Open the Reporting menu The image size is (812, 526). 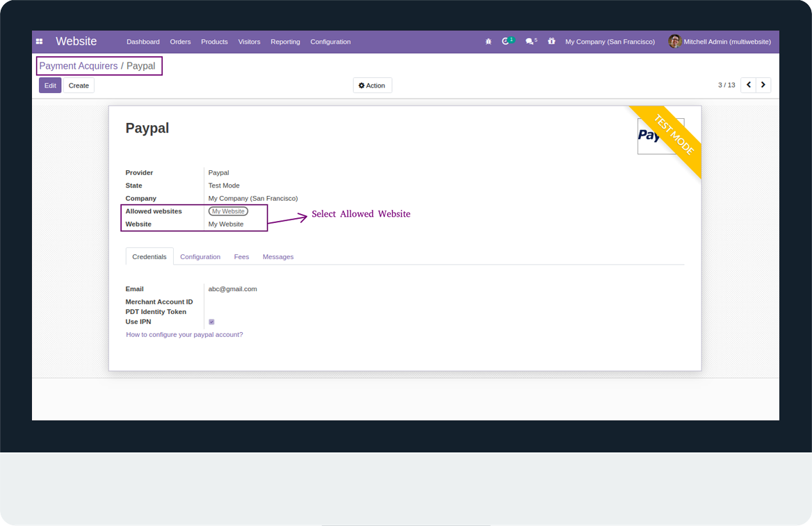click(285, 42)
